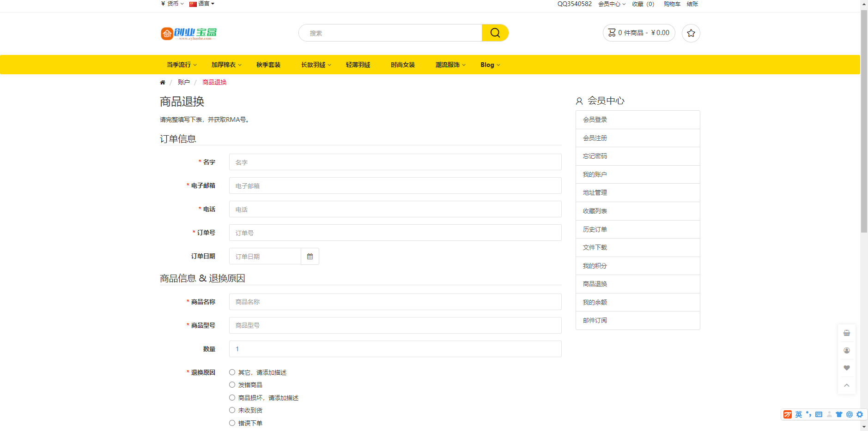The height and width of the screenshot is (431, 868).
Task: Open 地址管理 in sidebar
Action: (637, 192)
